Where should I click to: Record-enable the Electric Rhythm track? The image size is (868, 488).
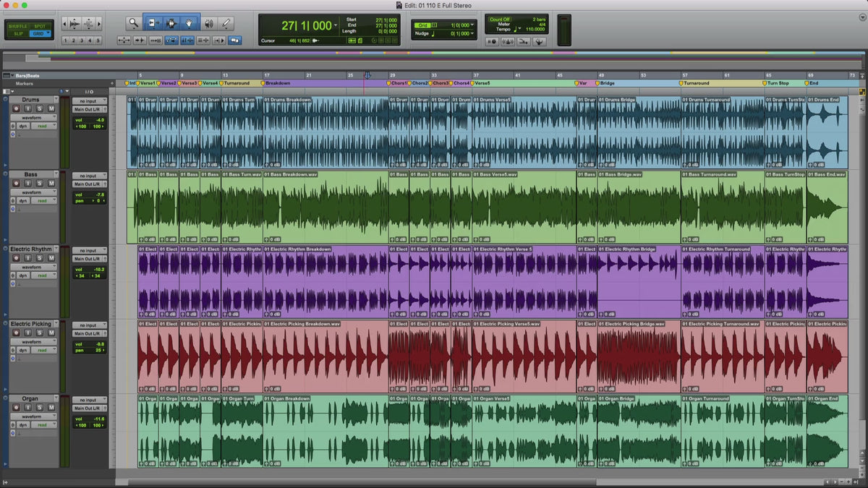[16, 258]
